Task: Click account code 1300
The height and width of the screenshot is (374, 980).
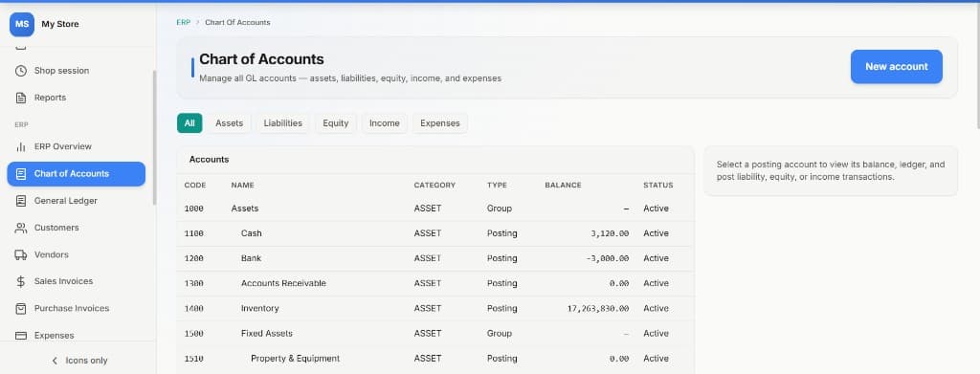Action: tap(193, 283)
